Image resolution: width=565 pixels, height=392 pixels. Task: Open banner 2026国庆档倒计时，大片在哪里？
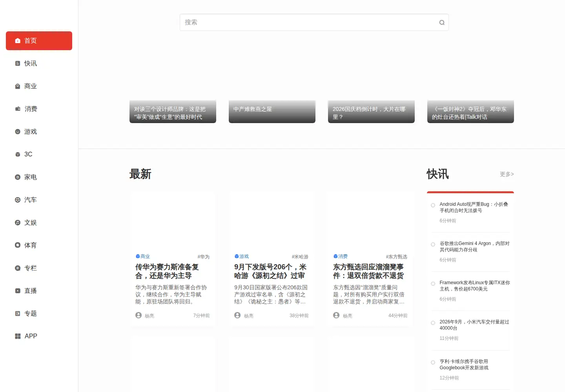(371, 111)
